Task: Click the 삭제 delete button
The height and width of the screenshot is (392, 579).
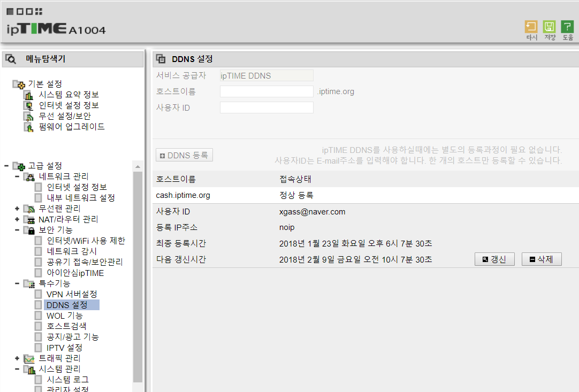Action: pos(542,259)
